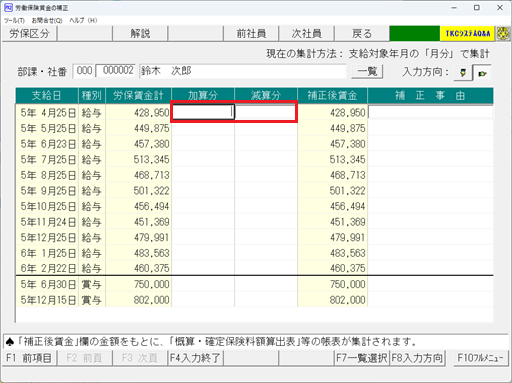
Task: Click 加算分 cell for 5年 5月25日
Action: [x=203, y=128]
